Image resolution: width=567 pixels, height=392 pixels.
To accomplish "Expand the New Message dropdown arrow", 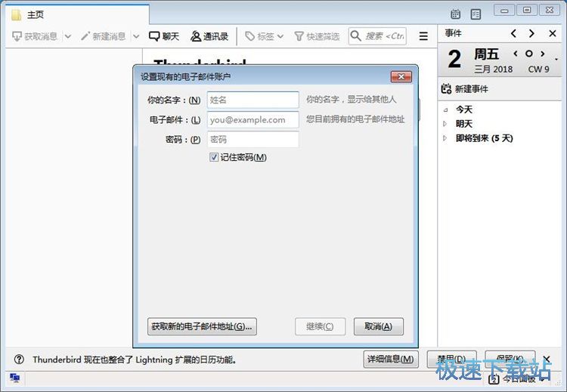I will pyautogui.click(x=136, y=36).
